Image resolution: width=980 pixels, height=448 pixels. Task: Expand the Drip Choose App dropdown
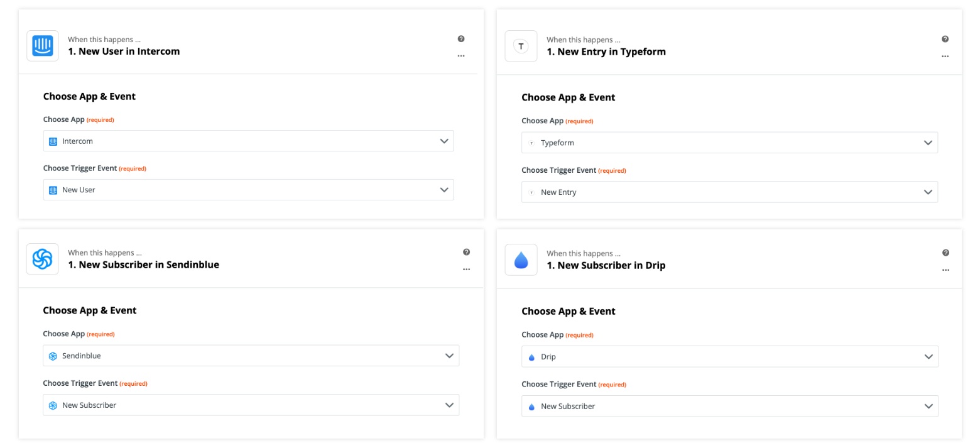[x=729, y=356]
